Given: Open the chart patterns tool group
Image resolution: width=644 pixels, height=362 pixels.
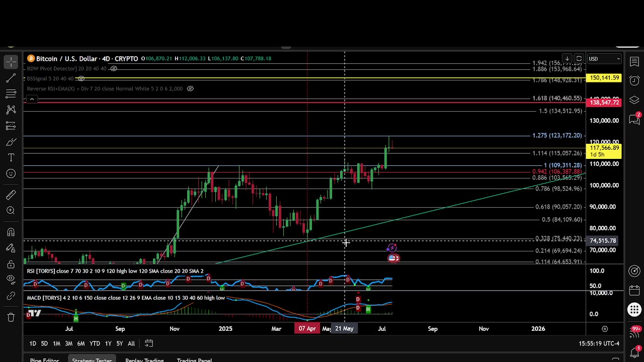Looking at the screenshot, I should coord(11,110).
